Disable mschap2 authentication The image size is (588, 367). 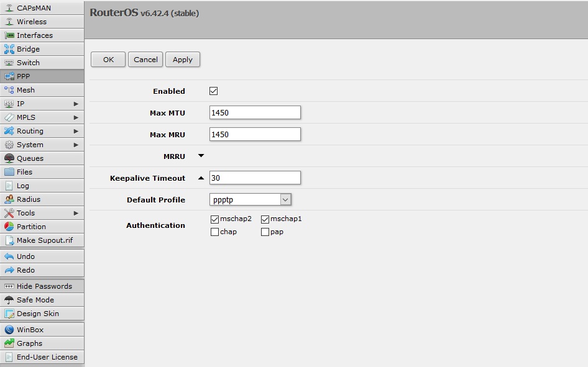(215, 219)
